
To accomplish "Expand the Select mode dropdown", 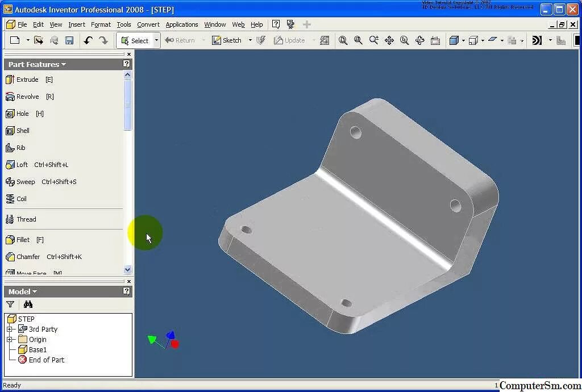I will (x=156, y=40).
